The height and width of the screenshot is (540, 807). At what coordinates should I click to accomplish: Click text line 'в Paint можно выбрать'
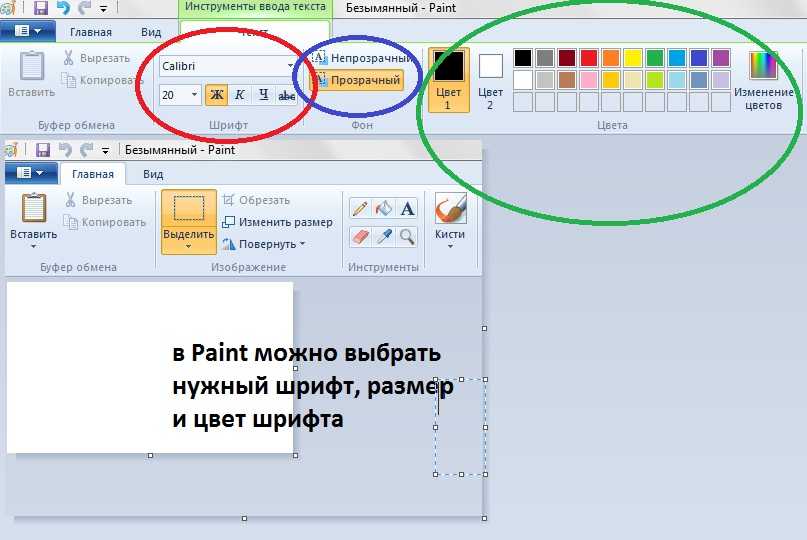point(307,353)
